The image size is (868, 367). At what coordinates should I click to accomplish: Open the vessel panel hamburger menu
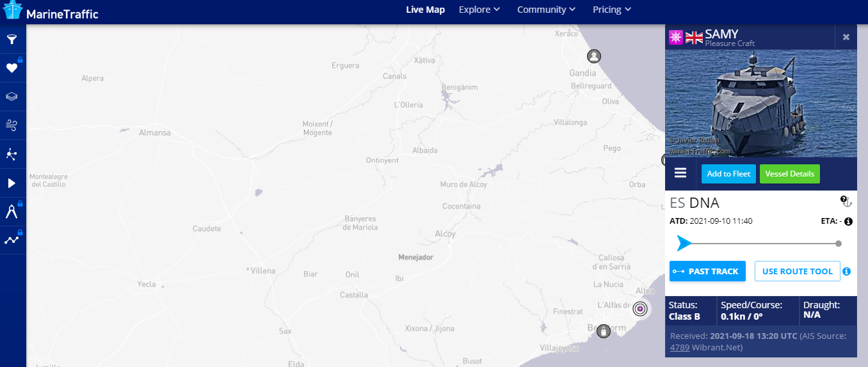[680, 174]
